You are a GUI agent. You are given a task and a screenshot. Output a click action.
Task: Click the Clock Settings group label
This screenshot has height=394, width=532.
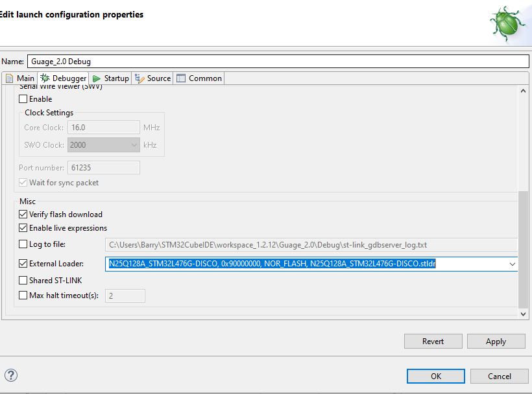pos(49,113)
